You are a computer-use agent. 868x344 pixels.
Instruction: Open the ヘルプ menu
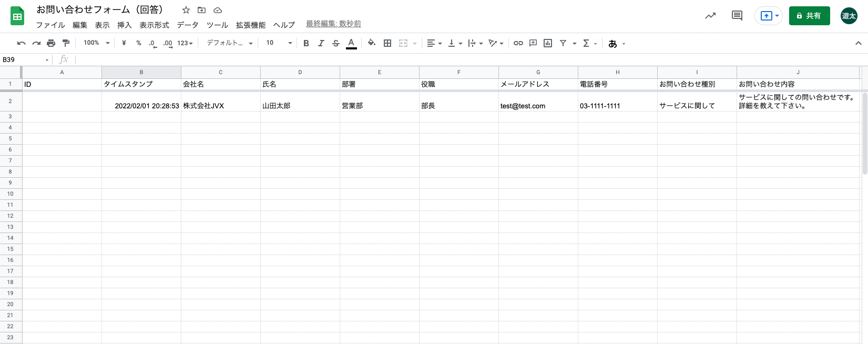pyautogui.click(x=284, y=25)
